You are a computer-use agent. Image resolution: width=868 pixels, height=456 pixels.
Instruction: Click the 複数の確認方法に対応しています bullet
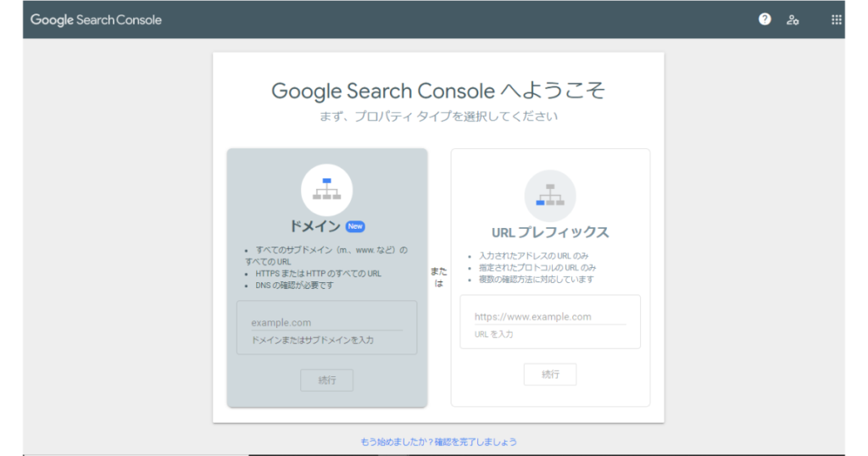point(536,280)
